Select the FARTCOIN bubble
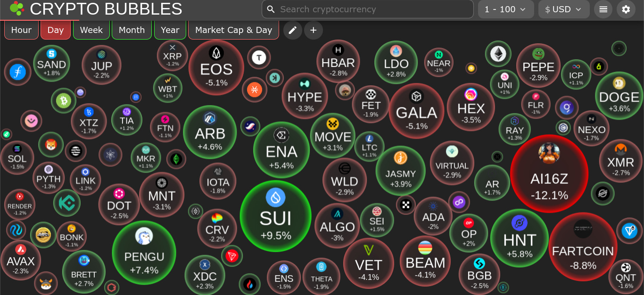644x295 pixels. pos(583,246)
